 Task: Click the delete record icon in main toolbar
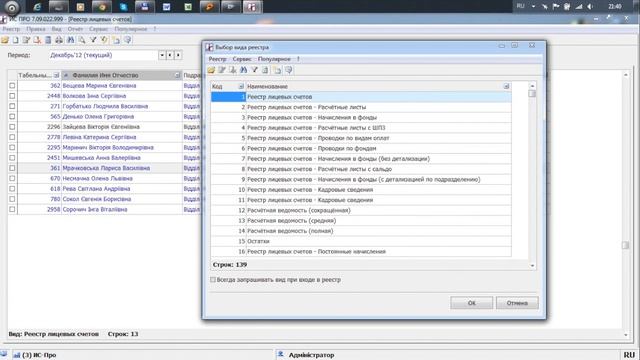pyautogui.click(x=37, y=40)
